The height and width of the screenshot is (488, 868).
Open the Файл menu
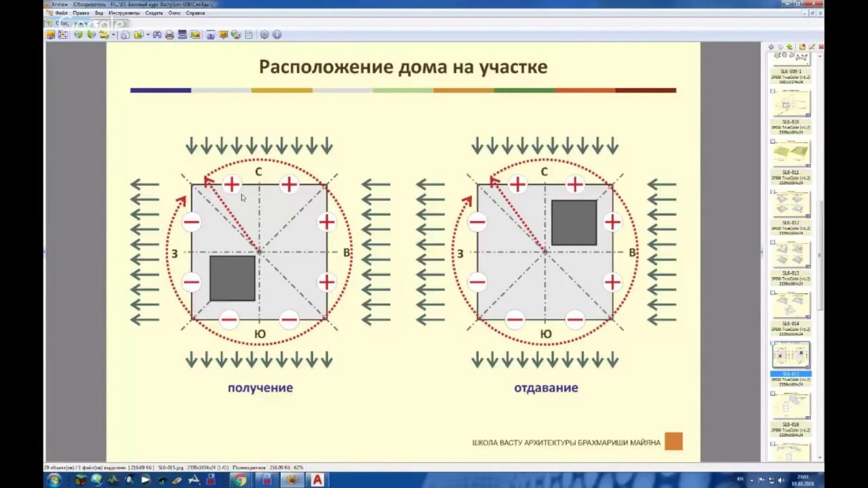61,13
